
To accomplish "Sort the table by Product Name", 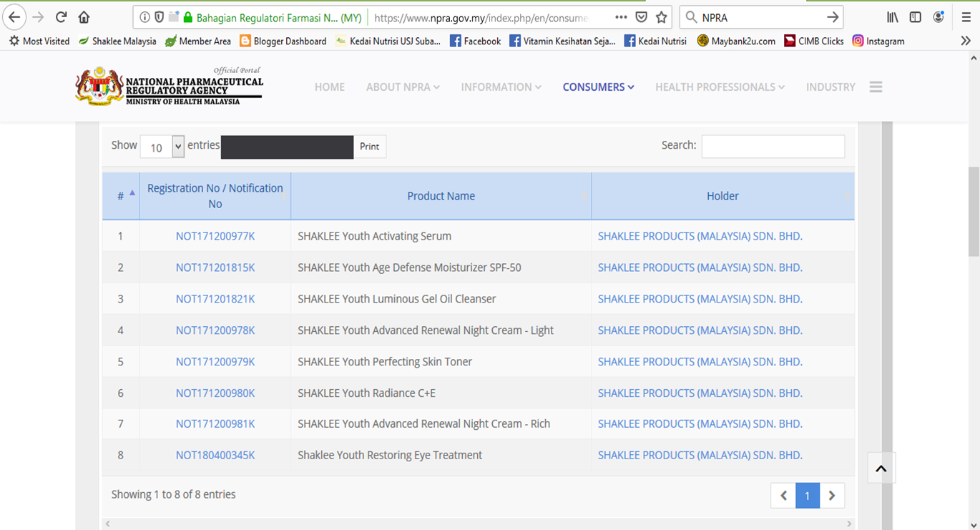I will (441, 196).
